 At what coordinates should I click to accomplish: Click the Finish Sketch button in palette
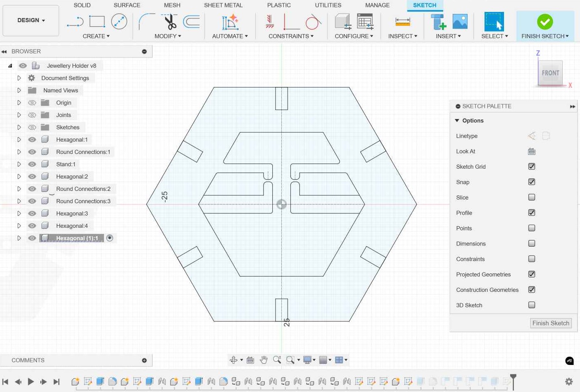click(551, 323)
